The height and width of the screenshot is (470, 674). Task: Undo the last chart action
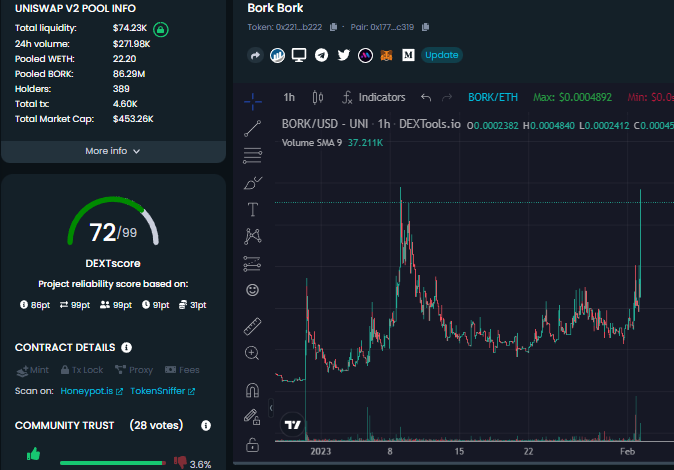426,98
